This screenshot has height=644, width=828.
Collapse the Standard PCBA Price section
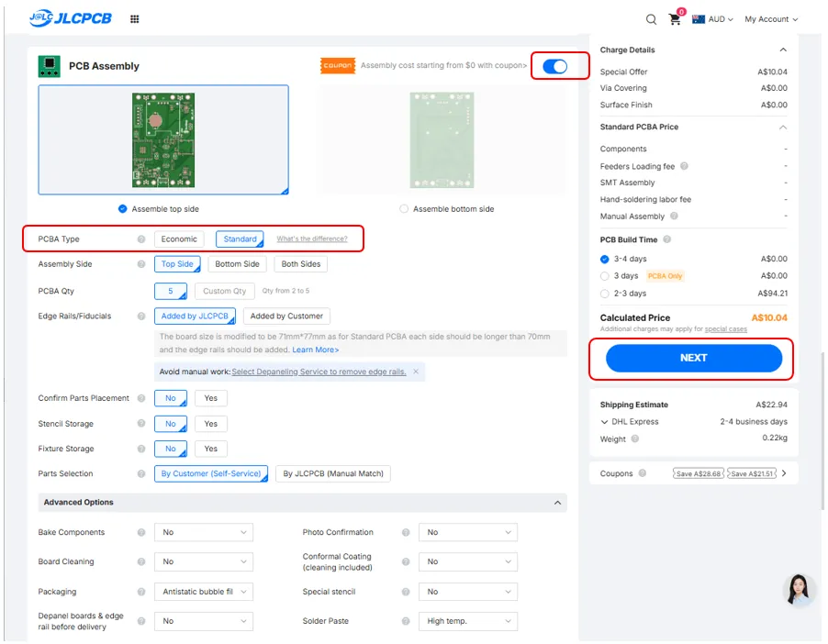(x=783, y=128)
